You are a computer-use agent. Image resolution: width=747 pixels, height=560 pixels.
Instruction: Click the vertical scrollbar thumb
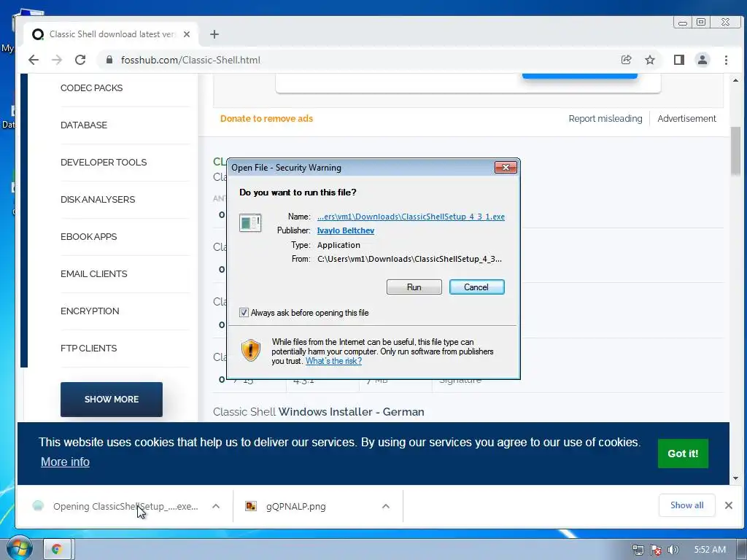click(735, 151)
